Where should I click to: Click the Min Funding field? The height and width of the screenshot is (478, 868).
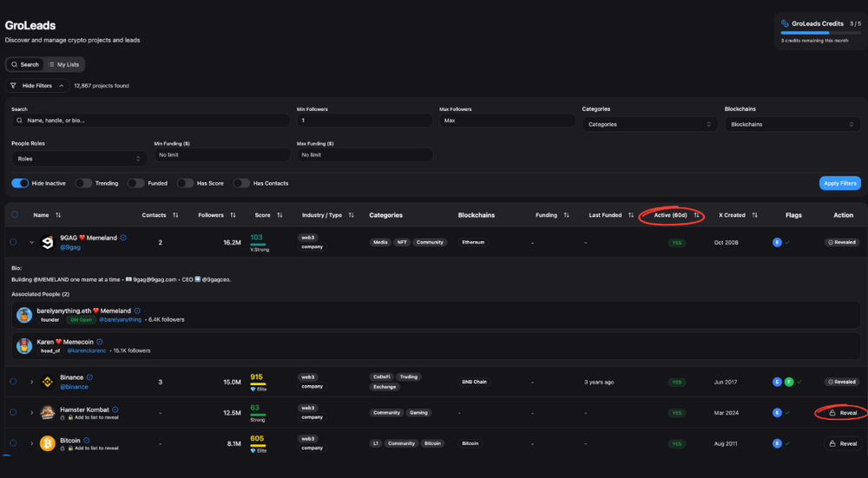click(x=222, y=155)
